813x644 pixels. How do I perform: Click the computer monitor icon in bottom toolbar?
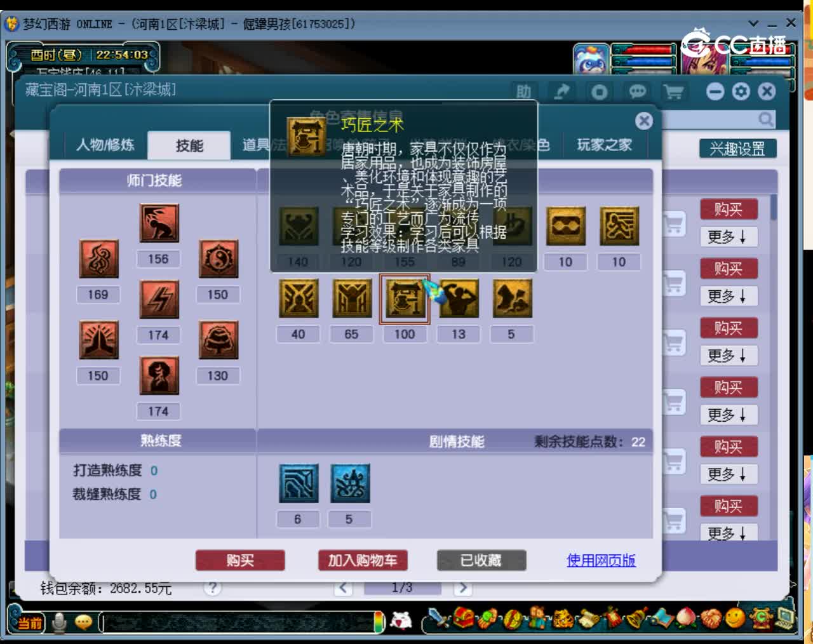(x=785, y=618)
